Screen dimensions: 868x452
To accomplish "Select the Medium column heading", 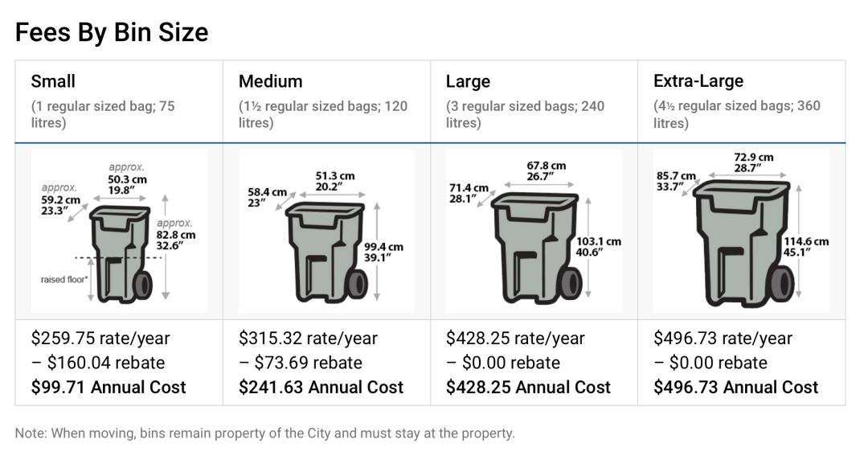I will 271,81.
